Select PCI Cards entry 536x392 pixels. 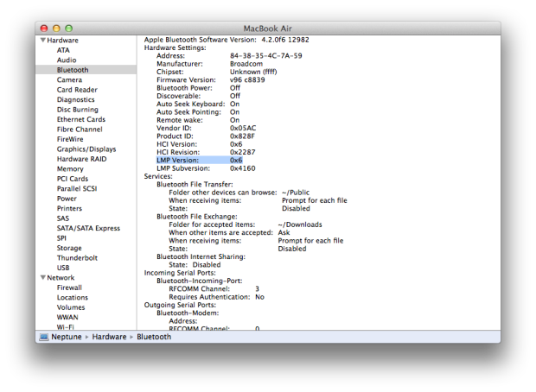[73, 179]
